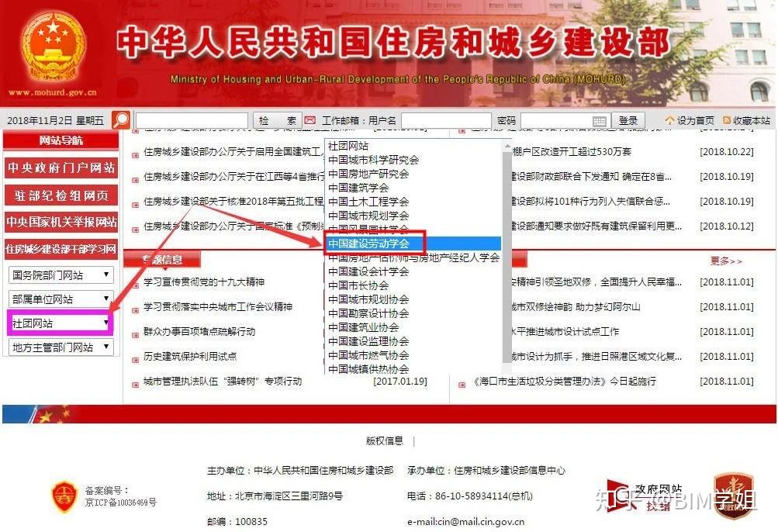The width and height of the screenshot is (778, 532).
Task: Click the 设为首页 link
Action: (x=695, y=121)
